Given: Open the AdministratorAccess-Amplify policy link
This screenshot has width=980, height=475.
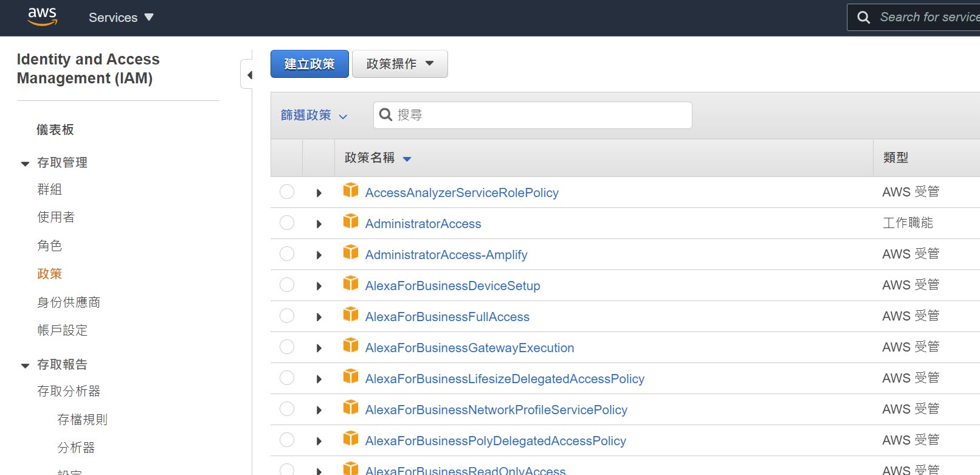Looking at the screenshot, I should (x=446, y=255).
